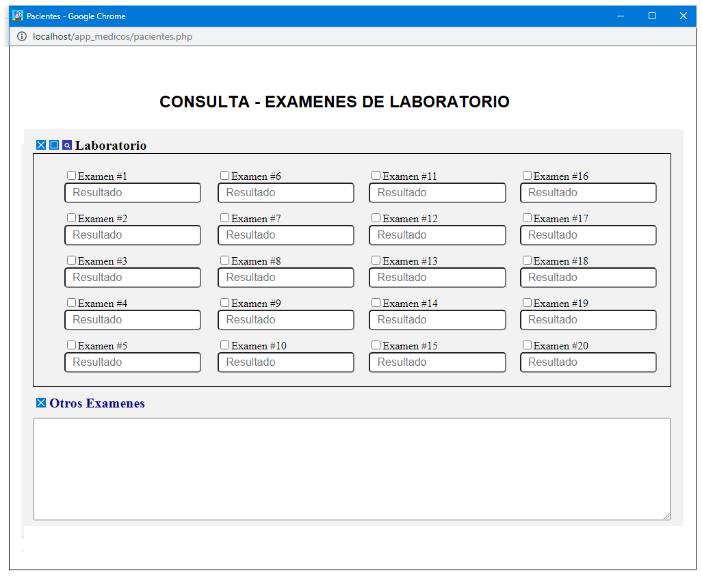Select the Resultado input for Examen #11
Viewport: 702px width, 588px height.
click(437, 192)
